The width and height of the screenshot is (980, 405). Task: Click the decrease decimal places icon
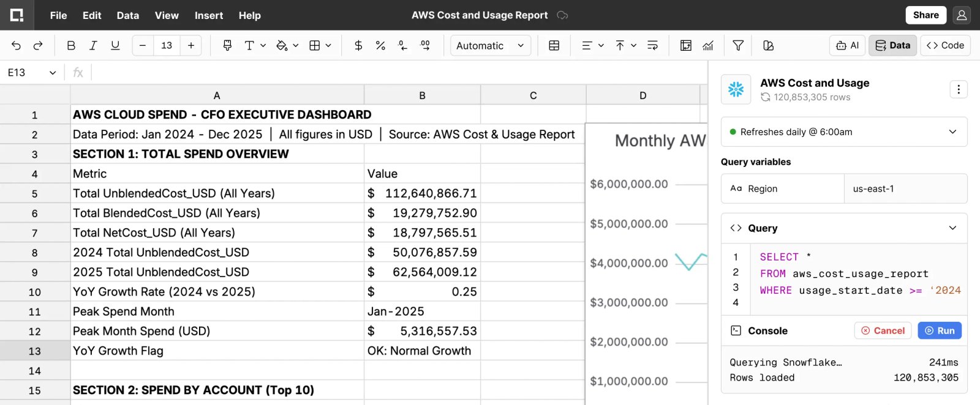pos(402,45)
